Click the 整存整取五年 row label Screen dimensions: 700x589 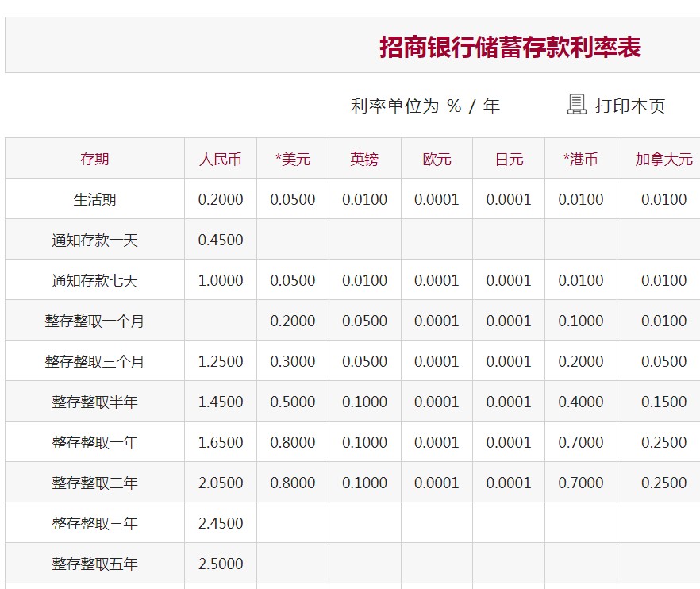coord(94,564)
